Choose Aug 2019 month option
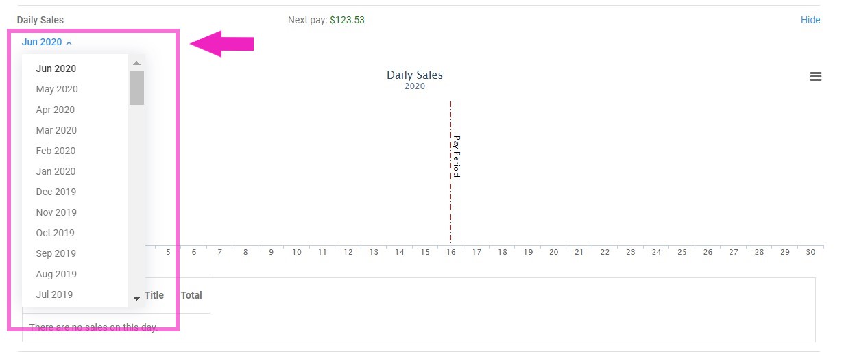Image resolution: width=868 pixels, height=352 pixels. [x=56, y=274]
